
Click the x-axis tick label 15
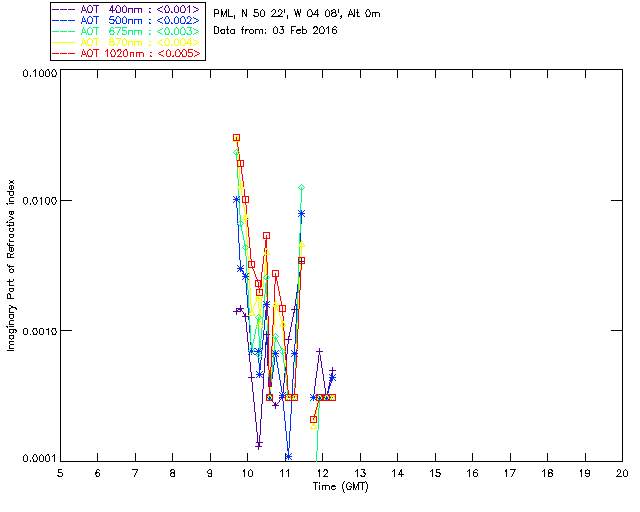pyautogui.click(x=435, y=473)
